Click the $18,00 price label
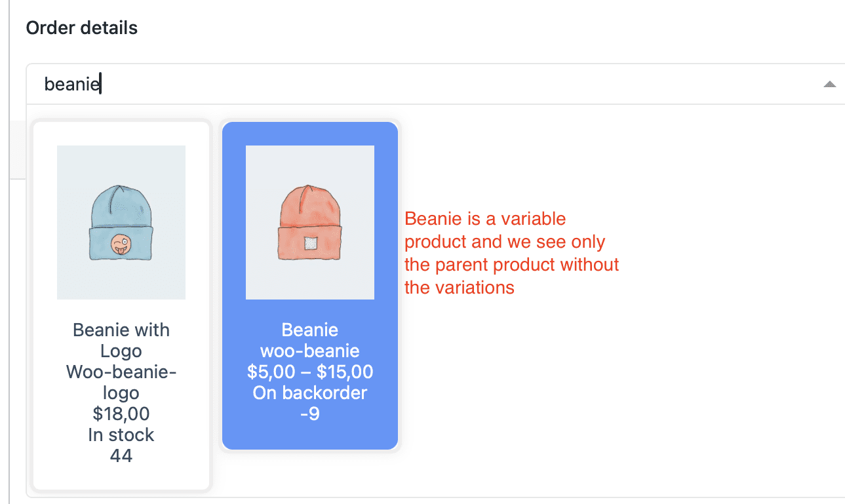 121,414
